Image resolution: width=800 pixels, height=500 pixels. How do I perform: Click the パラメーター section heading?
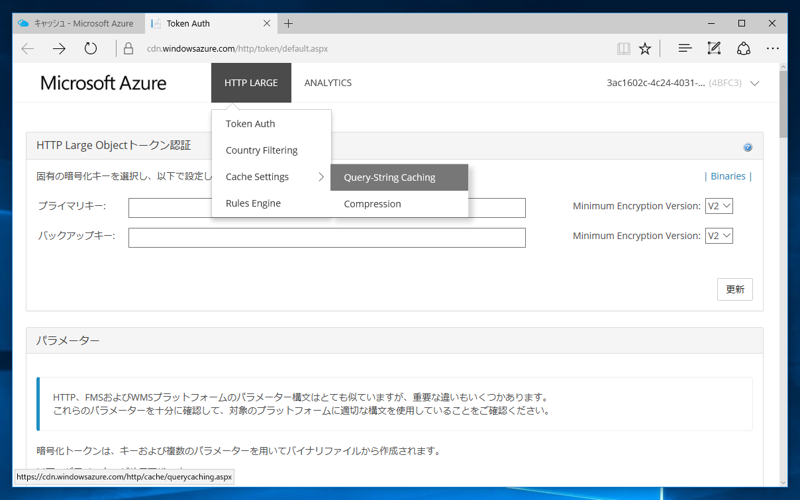point(68,341)
